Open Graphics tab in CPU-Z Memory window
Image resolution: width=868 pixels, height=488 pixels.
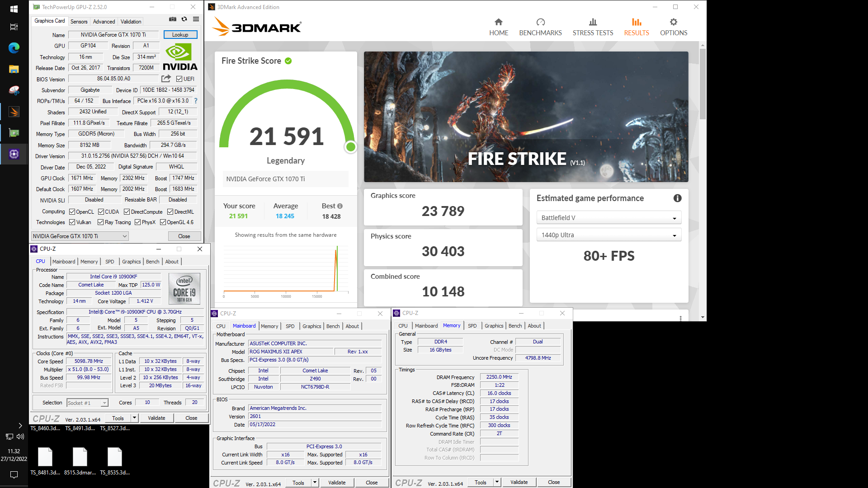(x=494, y=326)
